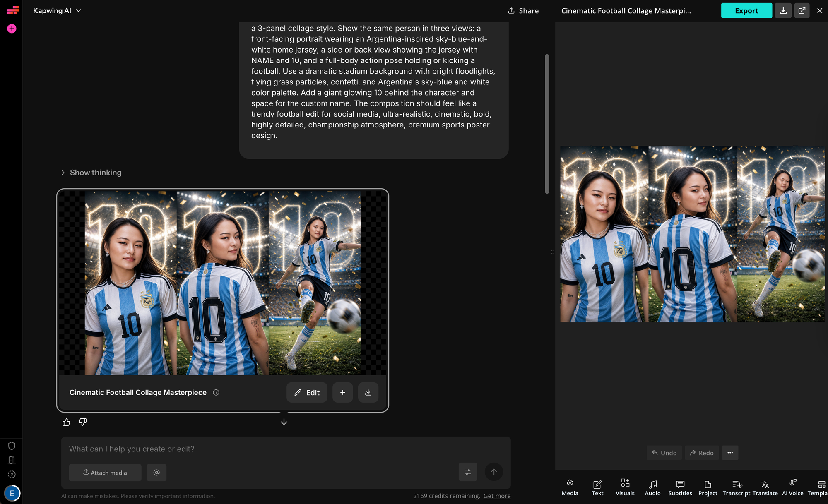Open the user avatar E menu
Viewport: 828px width, 504px height.
(12, 493)
